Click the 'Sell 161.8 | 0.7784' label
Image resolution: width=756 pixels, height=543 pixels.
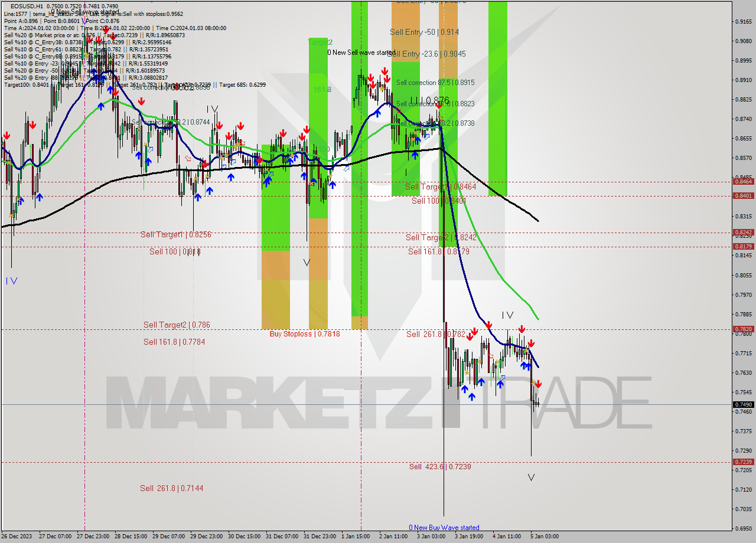[174, 342]
